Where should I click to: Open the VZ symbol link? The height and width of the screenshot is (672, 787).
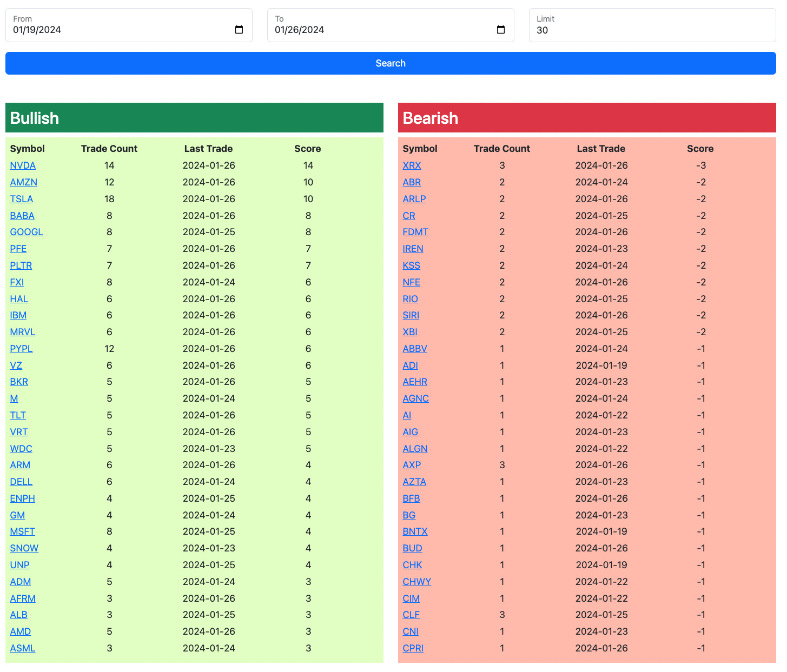point(16,365)
